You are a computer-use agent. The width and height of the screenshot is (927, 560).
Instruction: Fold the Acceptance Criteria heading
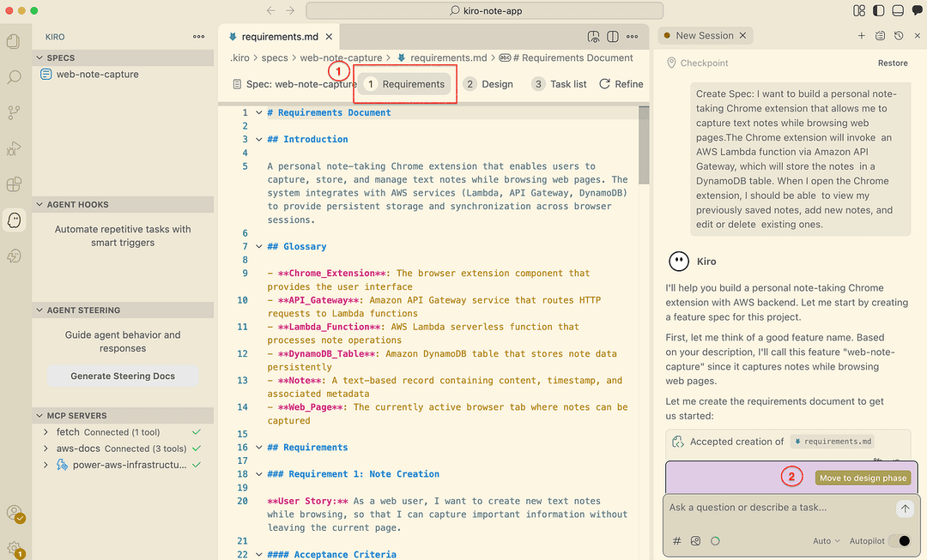pos(258,554)
